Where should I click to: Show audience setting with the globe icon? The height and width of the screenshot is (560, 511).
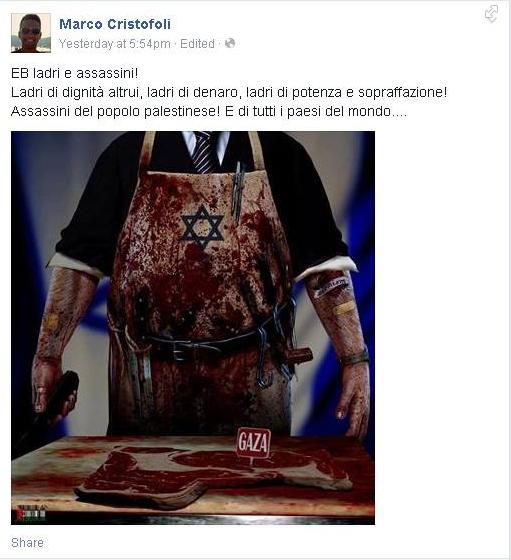(x=230, y=43)
